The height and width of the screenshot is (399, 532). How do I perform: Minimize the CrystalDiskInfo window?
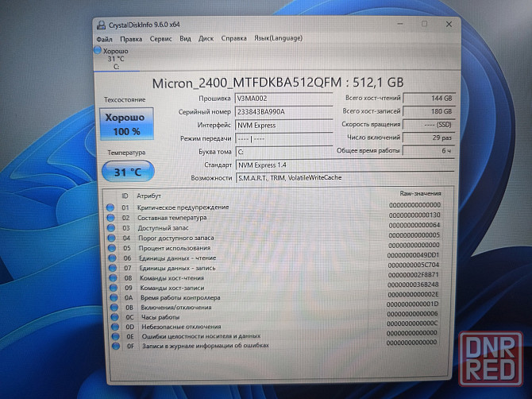pos(400,24)
